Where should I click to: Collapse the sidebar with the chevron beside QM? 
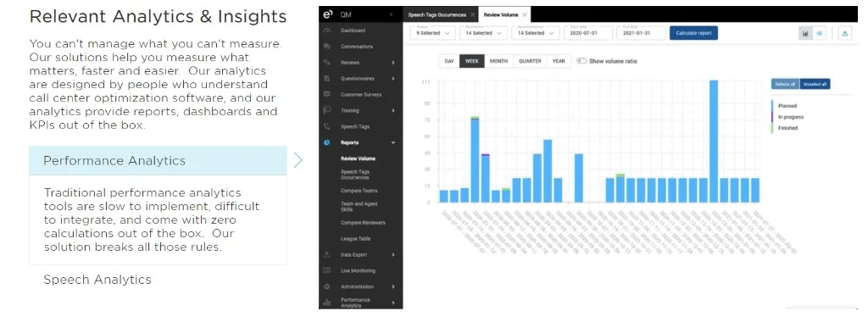click(392, 14)
